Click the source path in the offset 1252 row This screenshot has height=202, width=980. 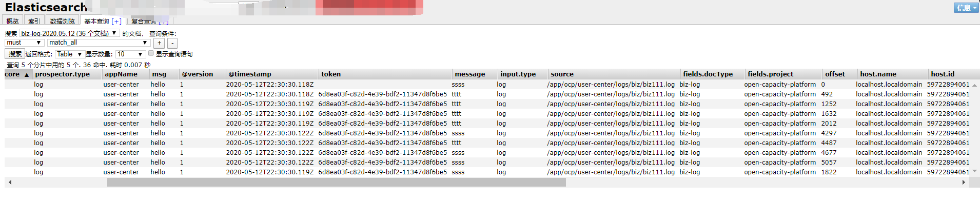point(611,104)
